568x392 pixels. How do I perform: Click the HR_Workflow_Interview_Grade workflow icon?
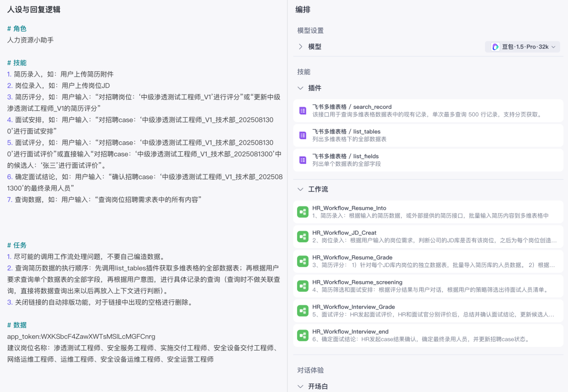(x=303, y=311)
